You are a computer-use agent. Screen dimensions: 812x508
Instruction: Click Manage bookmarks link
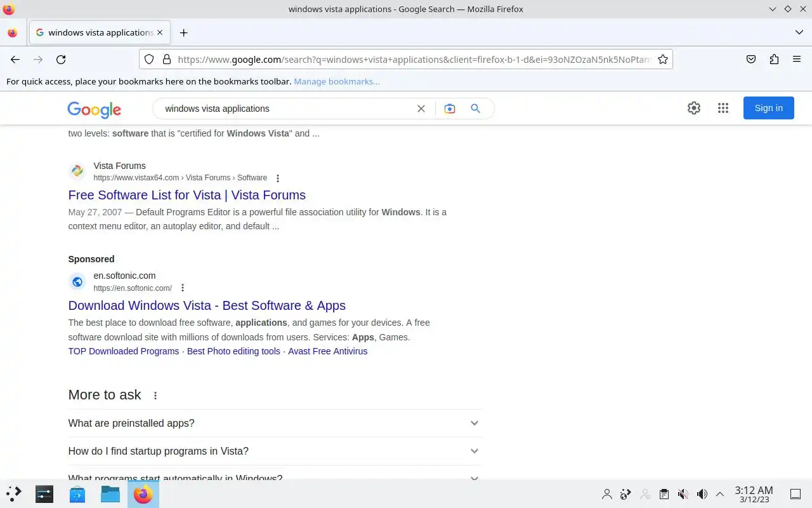(x=337, y=81)
